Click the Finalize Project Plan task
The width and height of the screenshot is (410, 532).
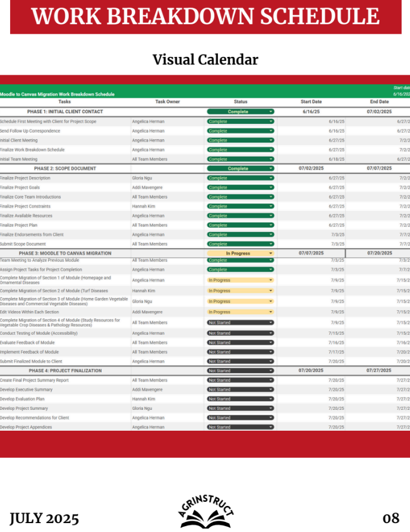coord(19,225)
